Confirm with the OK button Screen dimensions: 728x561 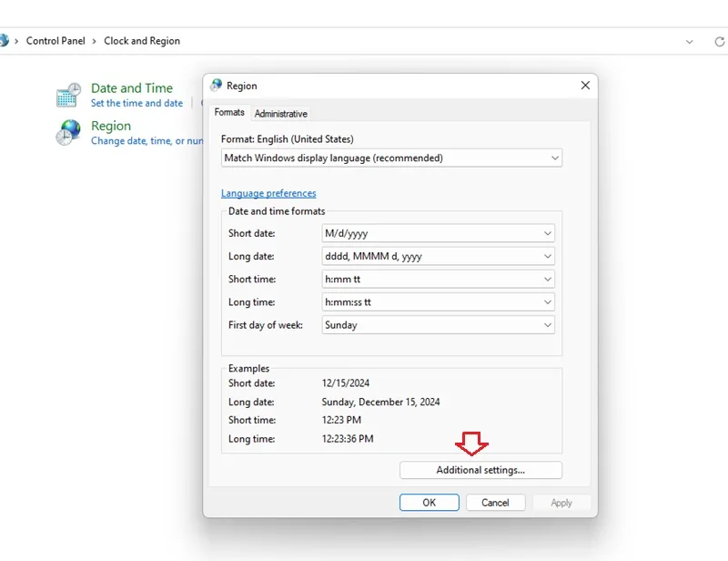[429, 503]
